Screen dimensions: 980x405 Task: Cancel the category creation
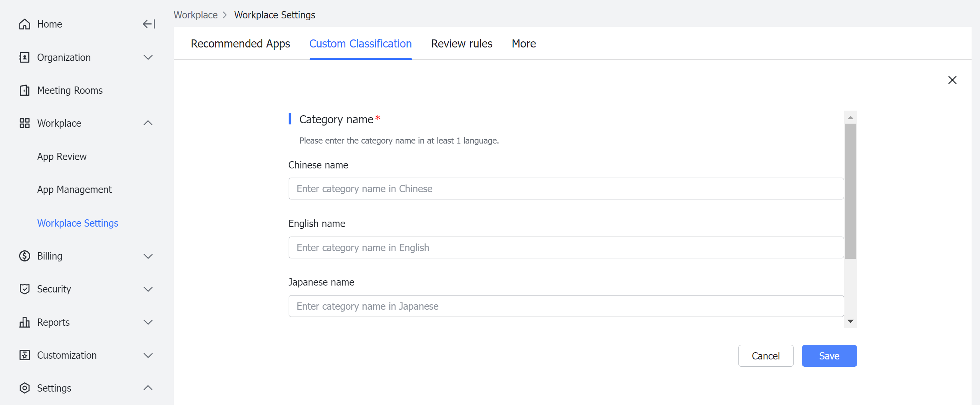tap(766, 356)
